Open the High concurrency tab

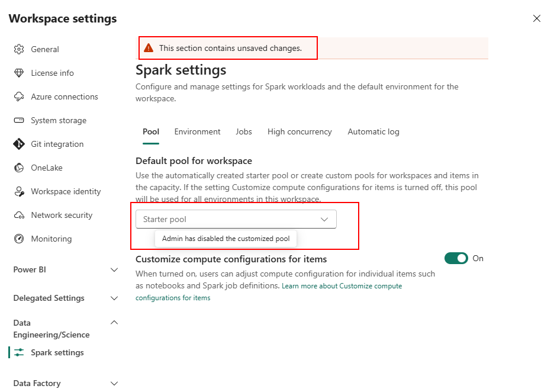click(x=299, y=131)
